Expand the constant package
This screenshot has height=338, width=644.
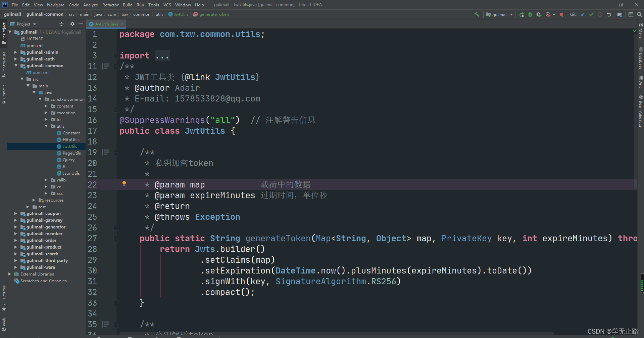tap(46, 106)
